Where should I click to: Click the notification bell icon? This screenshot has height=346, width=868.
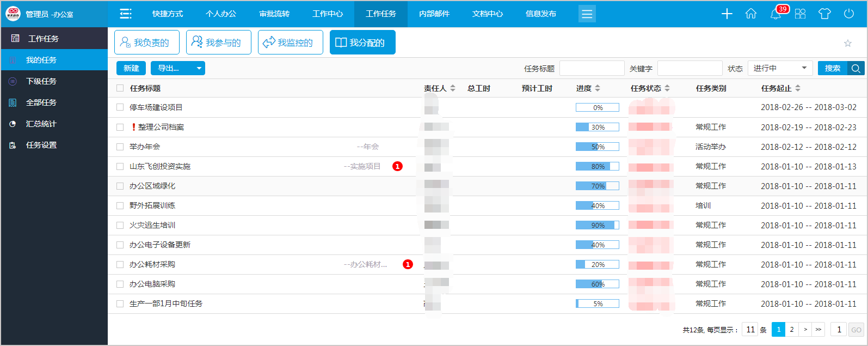coord(775,14)
